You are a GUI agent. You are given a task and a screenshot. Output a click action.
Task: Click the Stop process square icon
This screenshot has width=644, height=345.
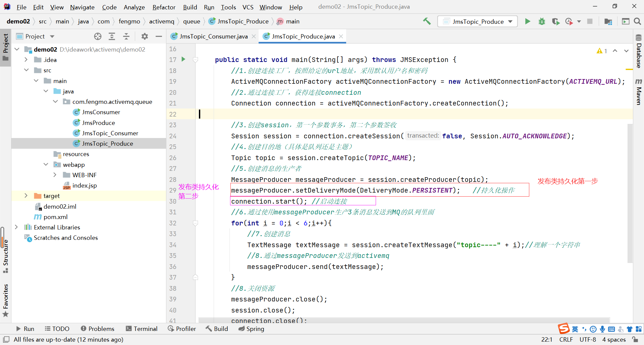tap(590, 21)
